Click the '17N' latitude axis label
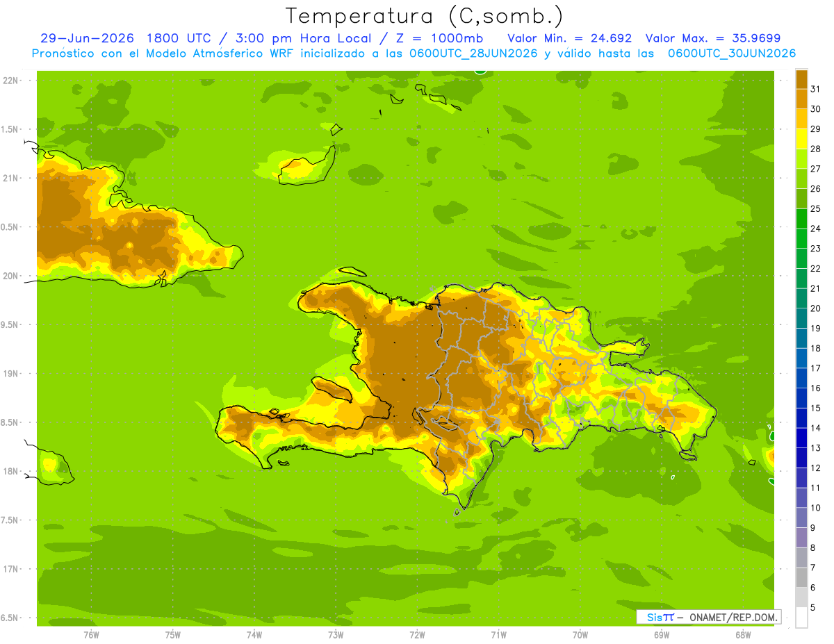 [x=10, y=569]
